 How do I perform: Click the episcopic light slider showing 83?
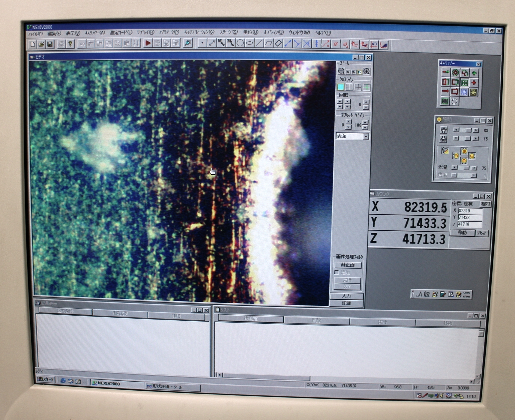(466, 130)
